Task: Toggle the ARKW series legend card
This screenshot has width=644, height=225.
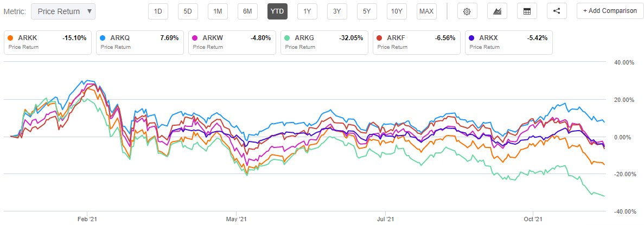Action: [x=232, y=42]
